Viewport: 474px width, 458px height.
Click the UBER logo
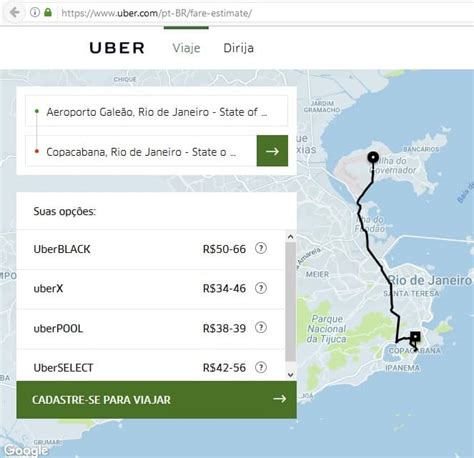(117, 48)
